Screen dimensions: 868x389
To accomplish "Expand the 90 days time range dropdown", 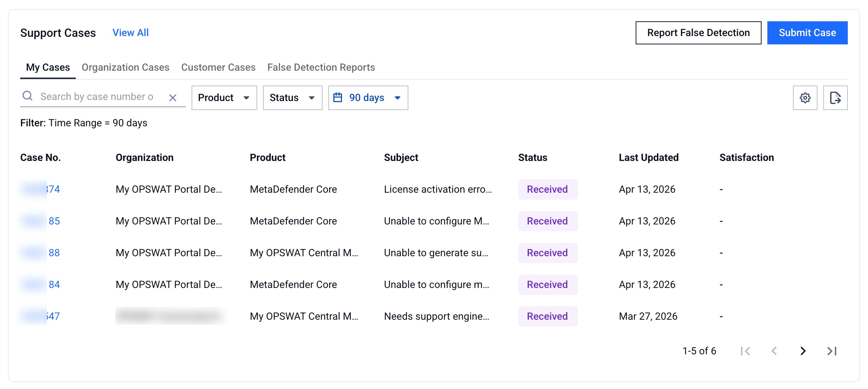I will (368, 98).
